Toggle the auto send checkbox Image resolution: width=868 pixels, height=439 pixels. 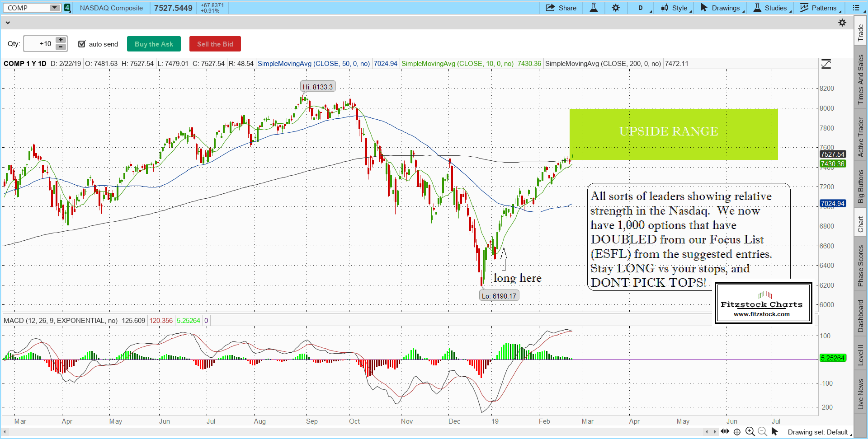pyautogui.click(x=82, y=44)
